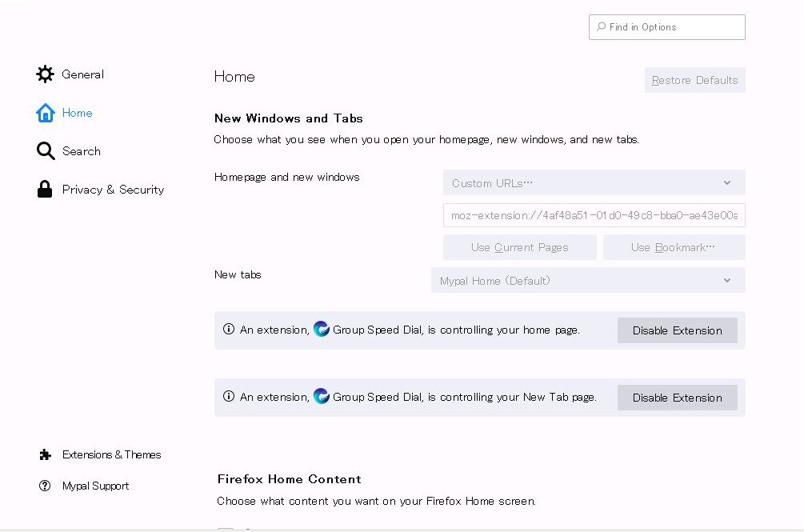Disable the extension controlling the home page
This screenshot has width=804, height=532.
click(x=677, y=330)
